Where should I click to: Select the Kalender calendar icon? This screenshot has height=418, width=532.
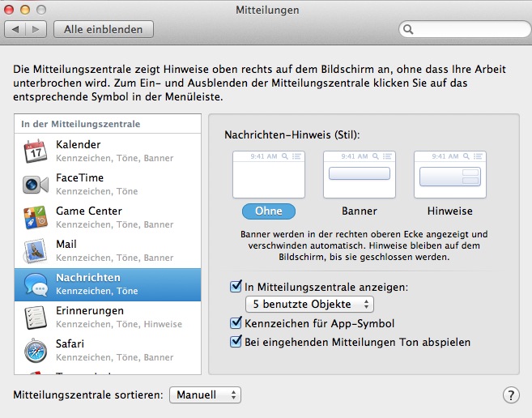point(36,151)
